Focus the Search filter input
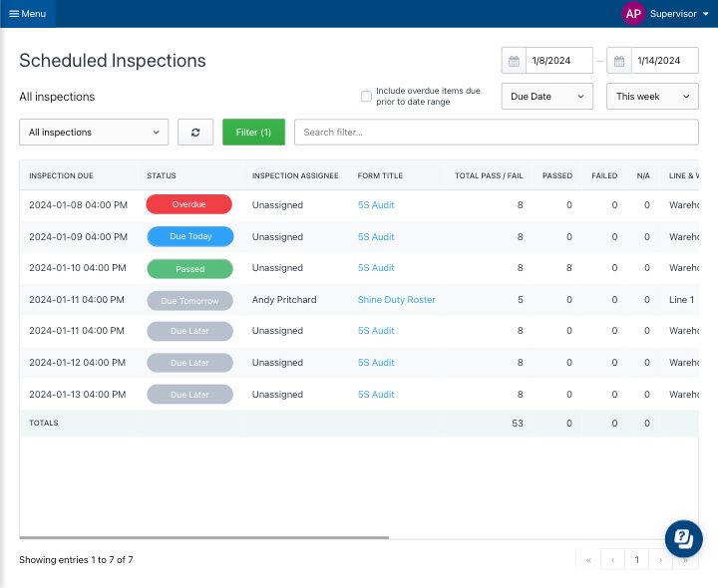Screen dimensions: 718x588 pos(497,133)
